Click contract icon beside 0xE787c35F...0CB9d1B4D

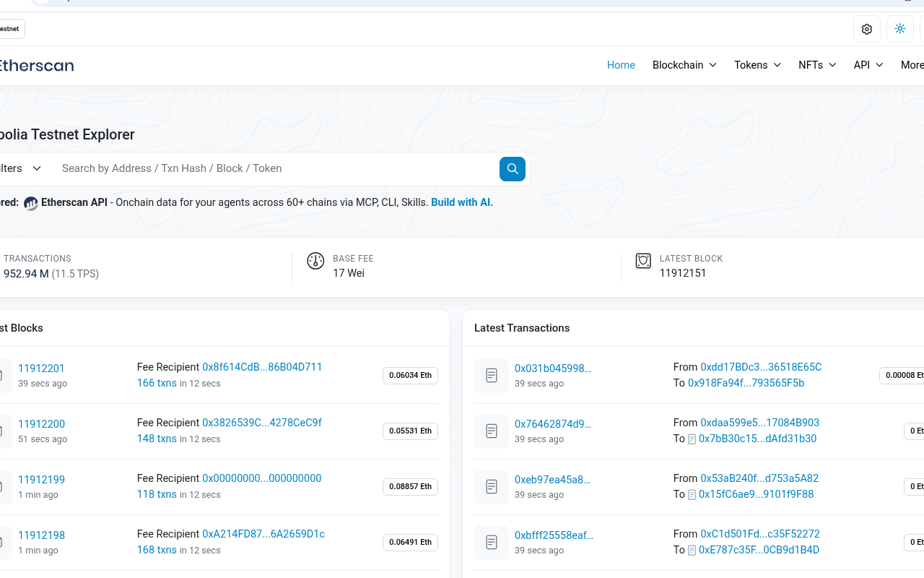point(692,551)
